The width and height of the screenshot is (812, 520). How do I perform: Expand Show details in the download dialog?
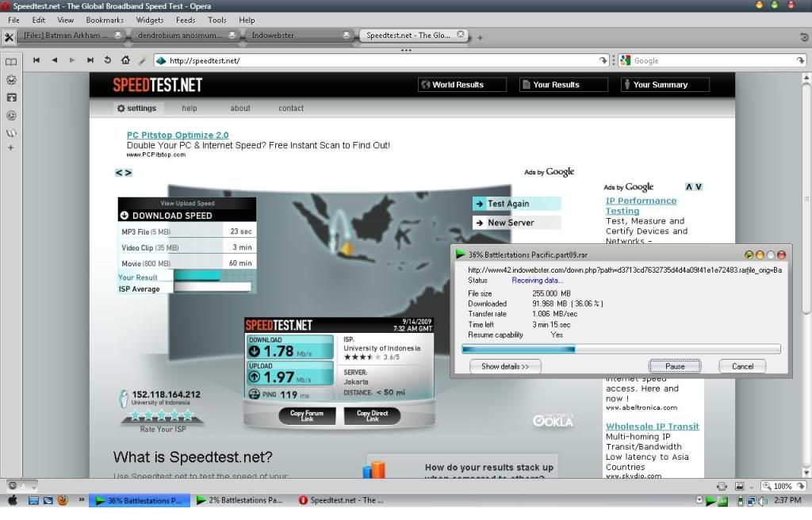click(x=505, y=366)
